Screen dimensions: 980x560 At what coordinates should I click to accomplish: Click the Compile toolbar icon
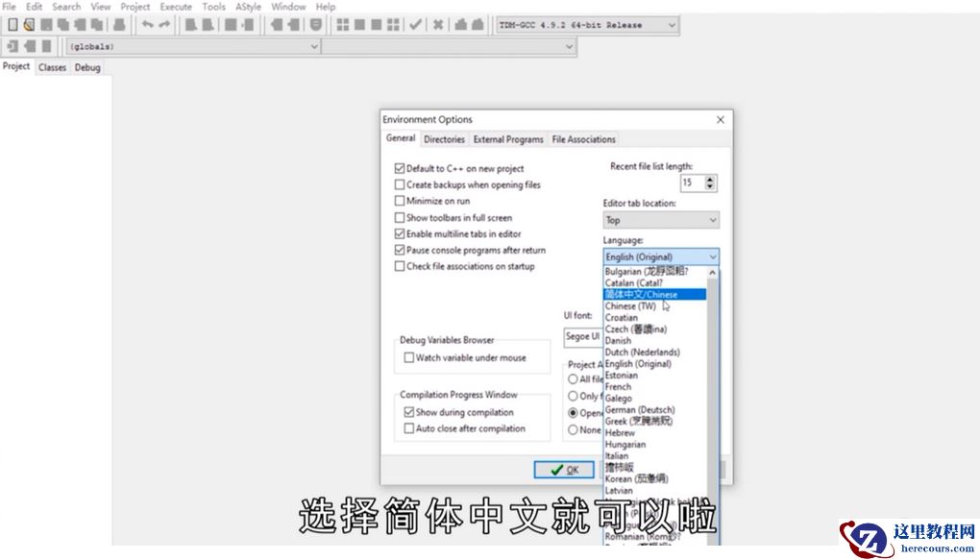pos(342,25)
